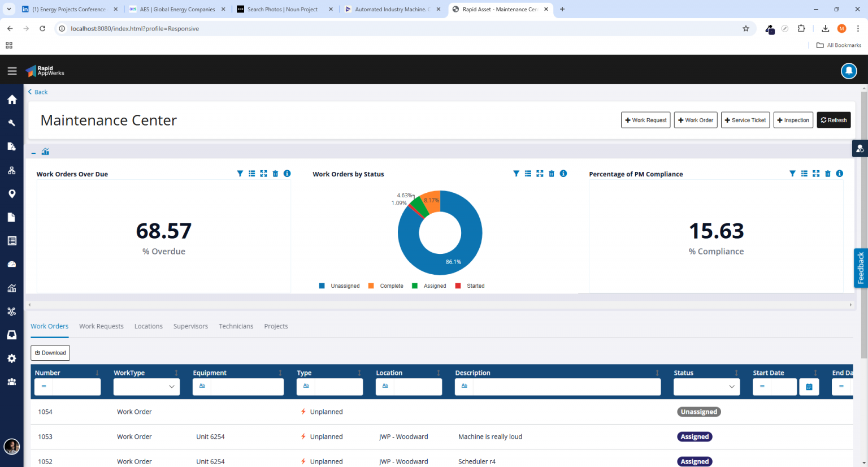Image resolution: width=868 pixels, height=467 pixels.
Task: Click the Refresh button
Action: [834, 120]
